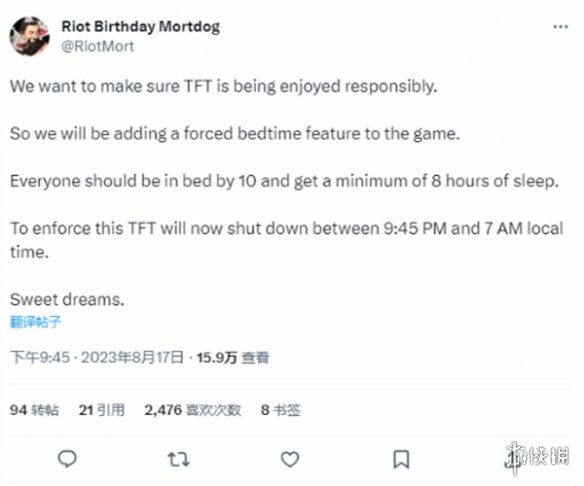The width and height of the screenshot is (584, 486).
Task: Translate the post via 翻译帖子
Action: [x=35, y=322]
